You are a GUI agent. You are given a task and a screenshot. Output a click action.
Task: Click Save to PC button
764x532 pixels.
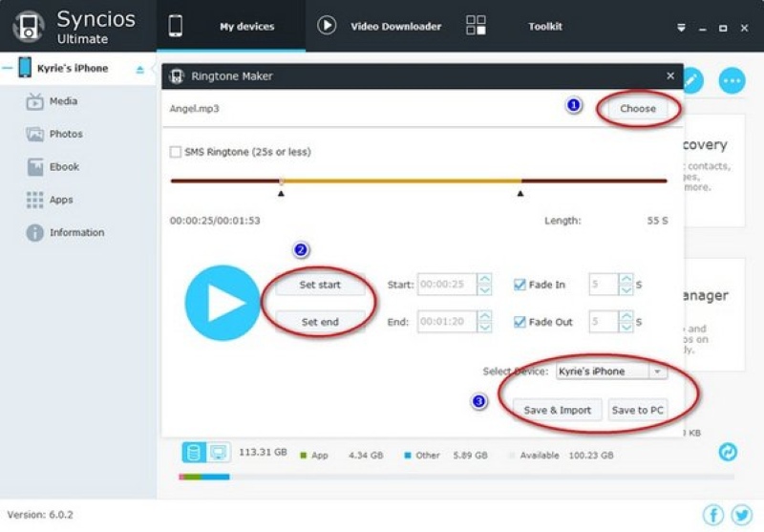click(x=637, y=410)
